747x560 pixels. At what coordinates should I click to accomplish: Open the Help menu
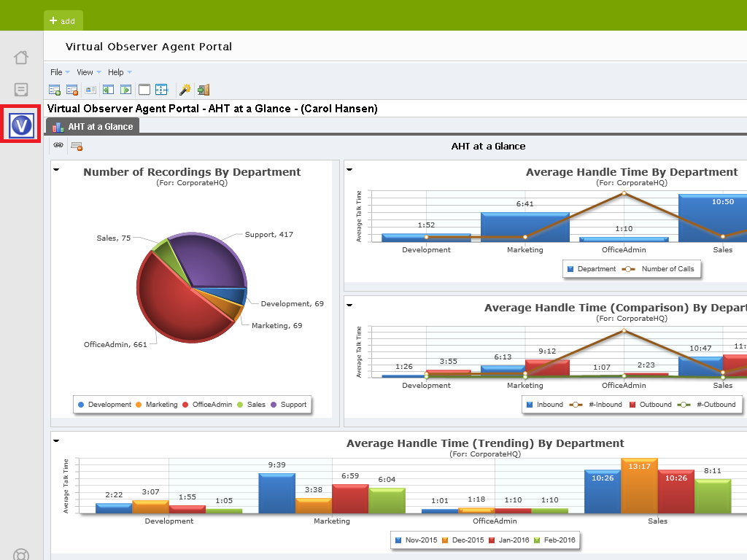115,72
